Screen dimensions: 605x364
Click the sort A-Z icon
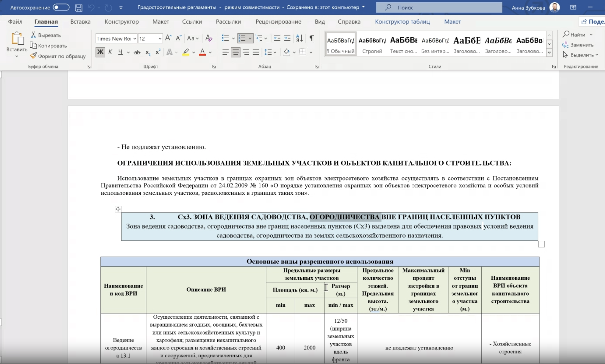pos(299,38)
